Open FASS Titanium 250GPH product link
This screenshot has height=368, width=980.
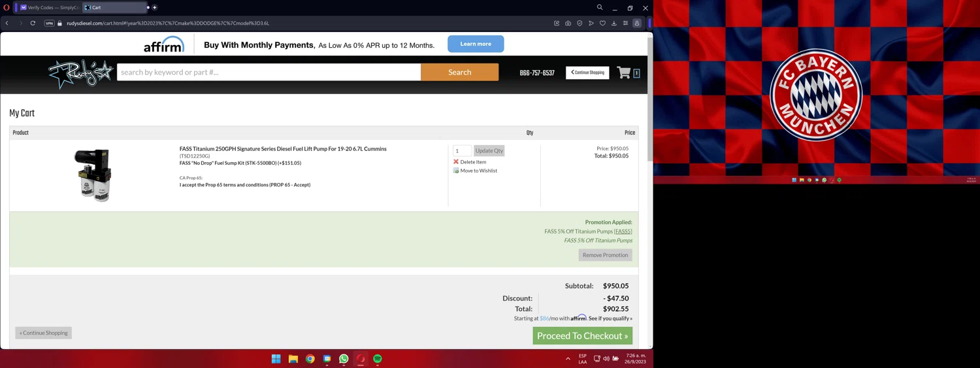283,149
